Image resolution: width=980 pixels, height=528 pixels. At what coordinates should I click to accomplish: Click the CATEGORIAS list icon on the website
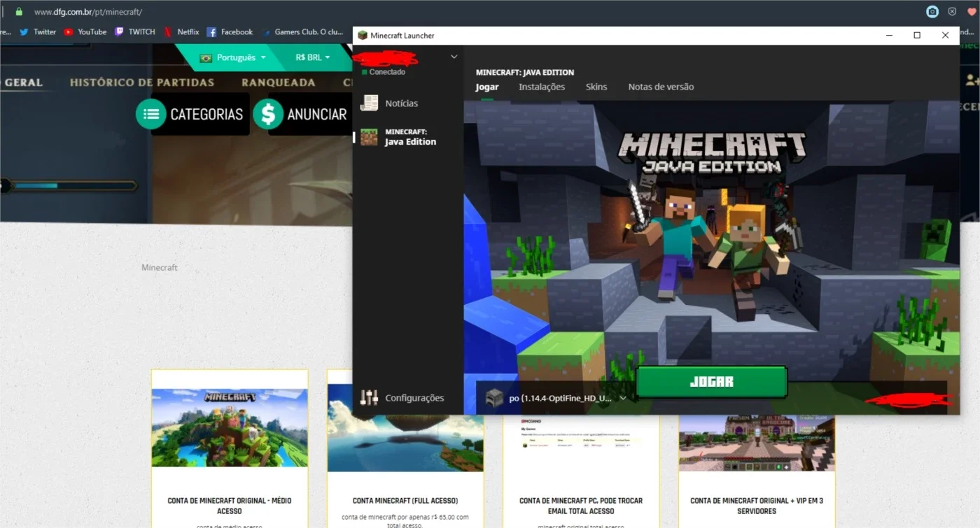click(150, 114)
